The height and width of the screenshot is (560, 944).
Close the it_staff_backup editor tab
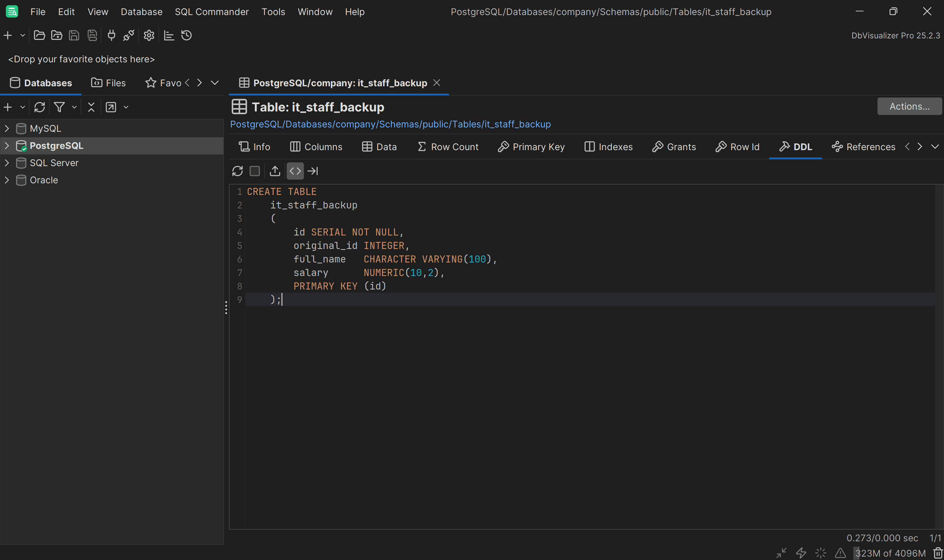[436, 83]
